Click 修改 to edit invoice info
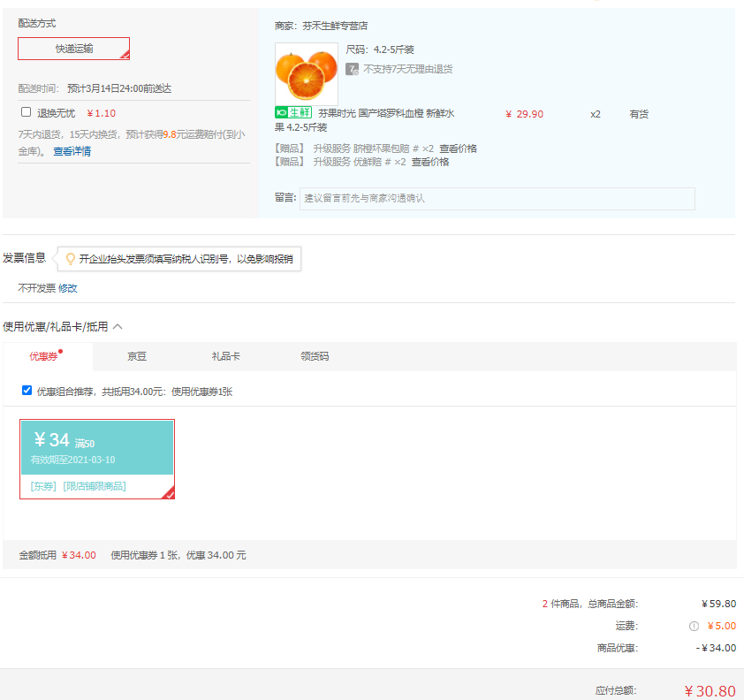Image resolution: width=744 pixels, height=700 pixels. click(x=68, y=288)
